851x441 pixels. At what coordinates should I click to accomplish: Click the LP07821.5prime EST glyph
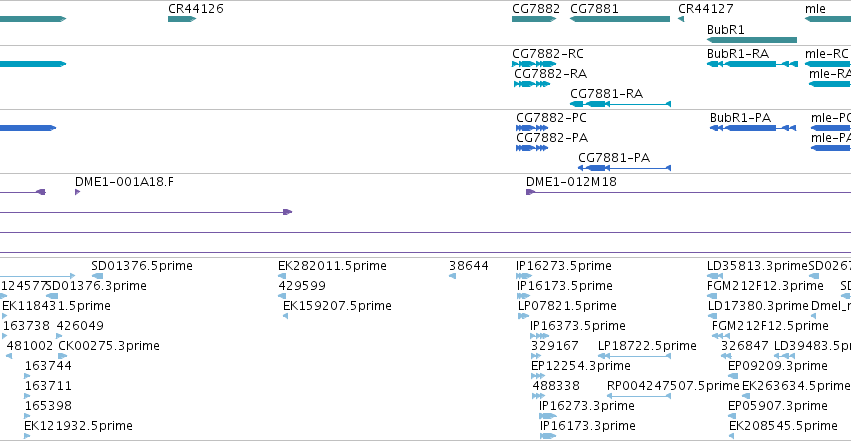[523, 316]
